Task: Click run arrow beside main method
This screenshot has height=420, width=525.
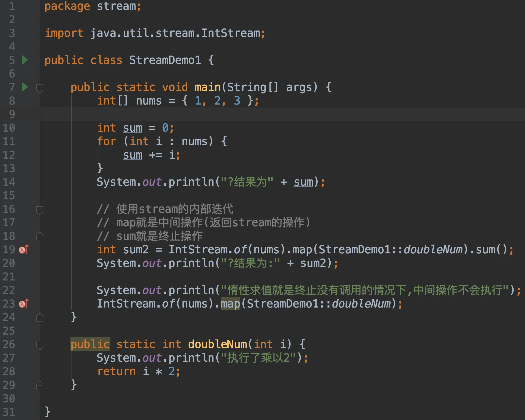Action: [25, 87]
